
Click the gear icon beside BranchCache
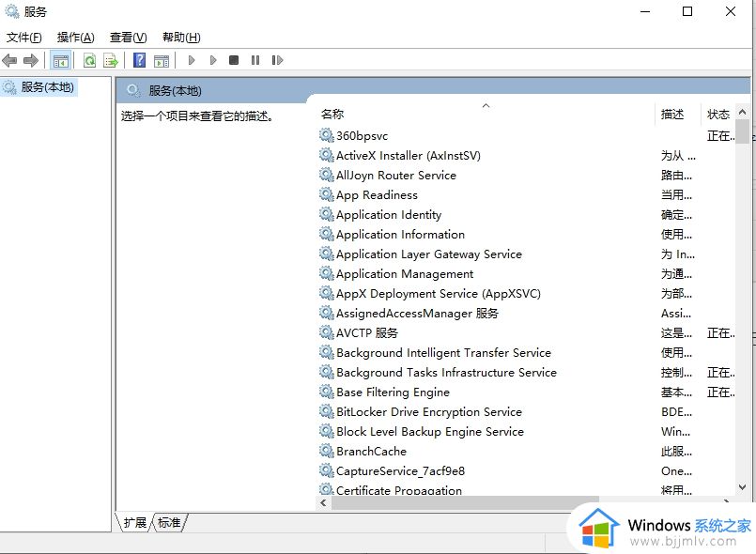tap(327, 451)
